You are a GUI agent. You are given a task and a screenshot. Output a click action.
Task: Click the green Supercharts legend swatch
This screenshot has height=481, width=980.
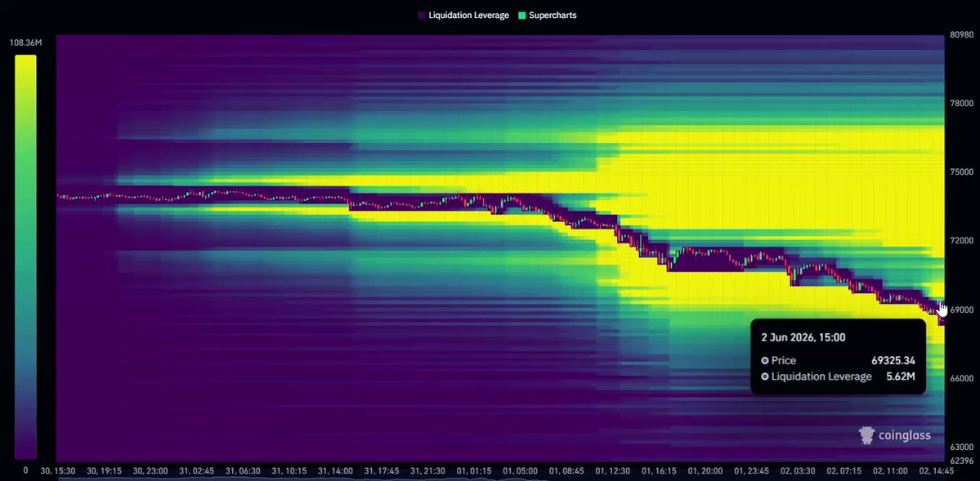(521, 15)
